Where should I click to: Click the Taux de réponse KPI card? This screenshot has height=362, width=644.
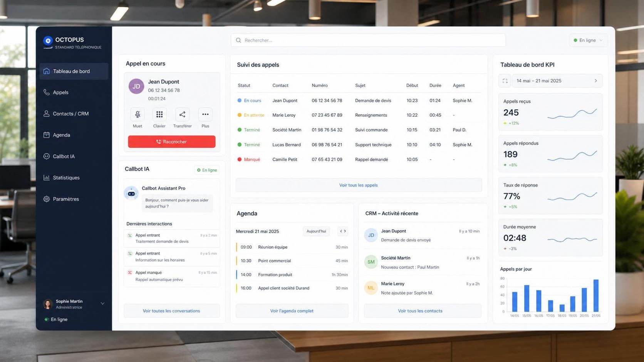click(x=550, y=195)
